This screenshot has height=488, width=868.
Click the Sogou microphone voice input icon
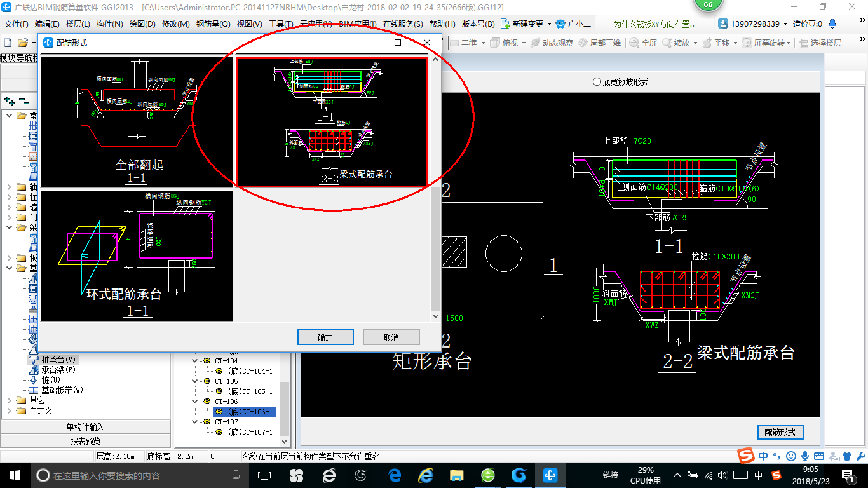(804, 456)
